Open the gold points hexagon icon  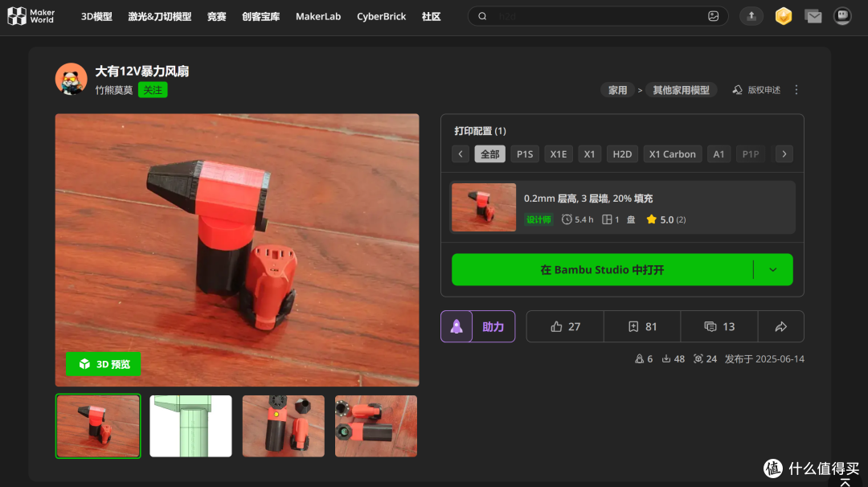pyautogui.click(x=784, y=16)
